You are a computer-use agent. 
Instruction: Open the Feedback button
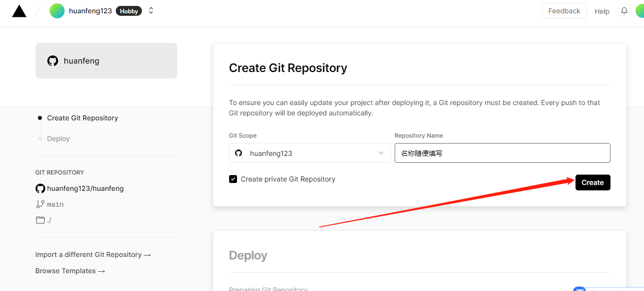tap(564, 11)
